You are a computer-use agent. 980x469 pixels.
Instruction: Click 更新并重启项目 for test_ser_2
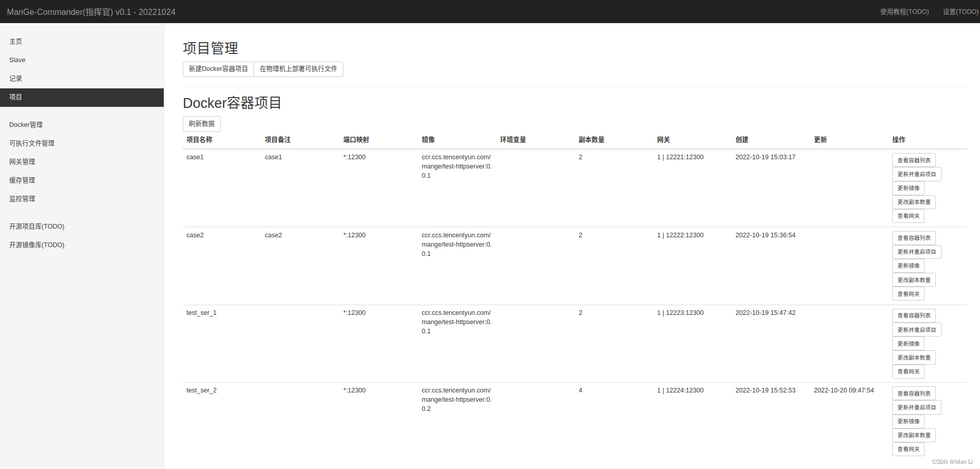point(916,407)
